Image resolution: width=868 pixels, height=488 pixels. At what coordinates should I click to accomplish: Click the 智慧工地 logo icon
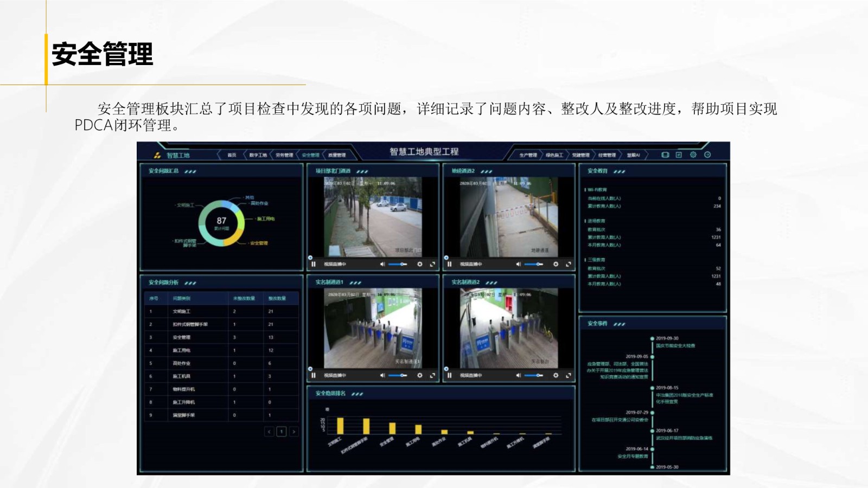(x=157, y=156)
